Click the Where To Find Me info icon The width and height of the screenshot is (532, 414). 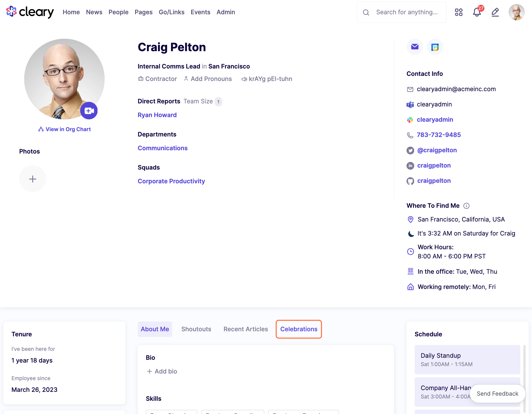coord(466,206)
